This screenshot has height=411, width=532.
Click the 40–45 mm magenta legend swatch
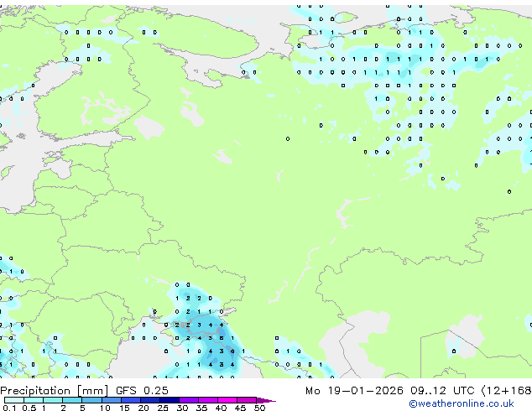point(227,400)
